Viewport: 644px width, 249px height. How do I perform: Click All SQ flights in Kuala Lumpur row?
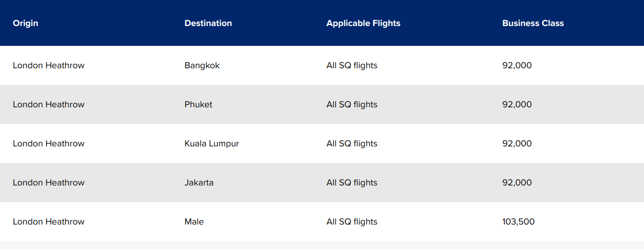point(352,144)
